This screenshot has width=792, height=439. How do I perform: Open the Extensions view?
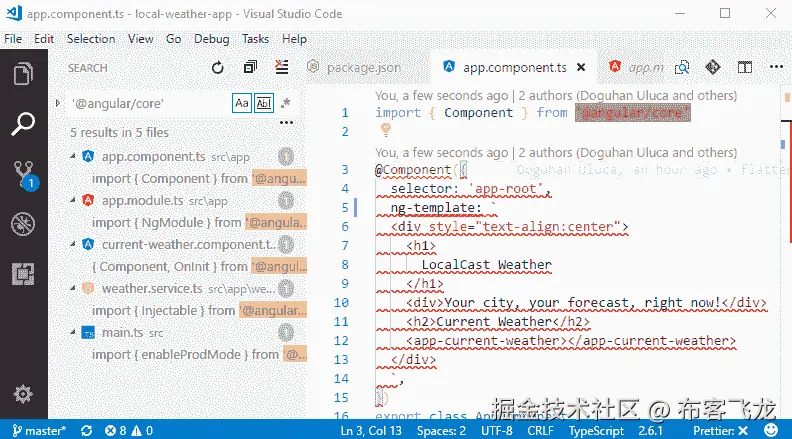(x=23, y=274)
